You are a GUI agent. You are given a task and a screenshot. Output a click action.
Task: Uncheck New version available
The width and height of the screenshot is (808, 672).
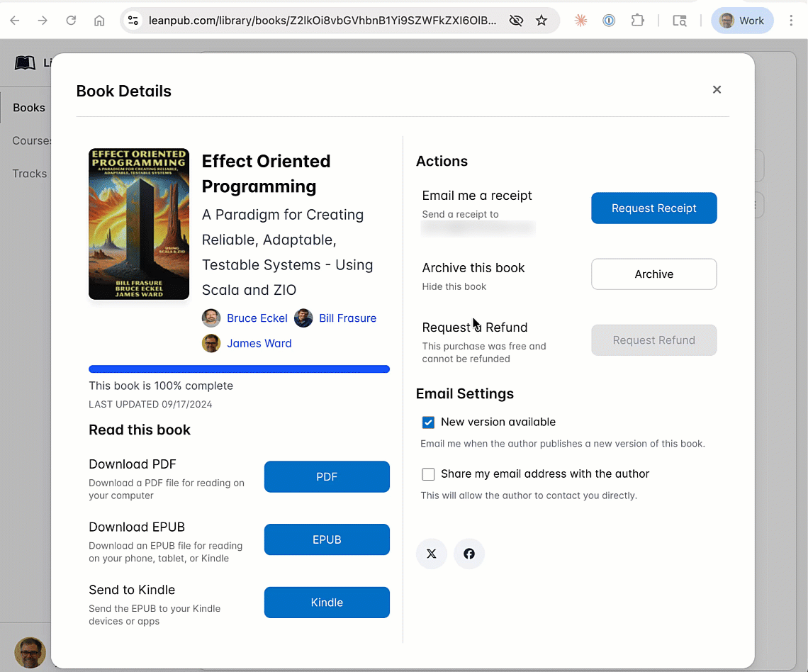pyautogui.click(x=428, y=422)
